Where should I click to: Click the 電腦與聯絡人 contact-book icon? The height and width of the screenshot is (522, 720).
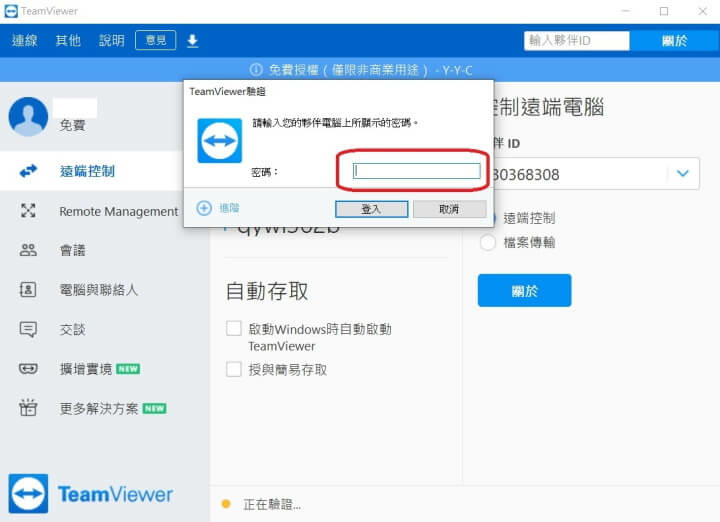point(28,290)
